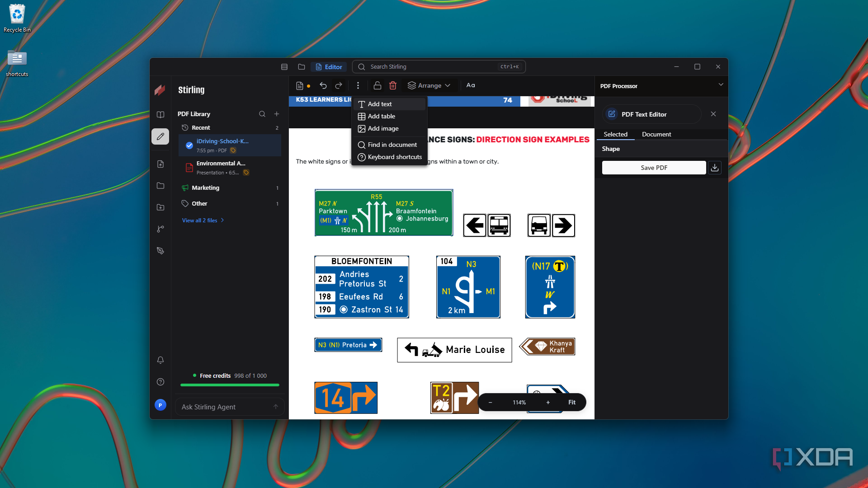Search the PDF Library with magnifier icon
Screen dimensions: 868x488
click(262, 114)
